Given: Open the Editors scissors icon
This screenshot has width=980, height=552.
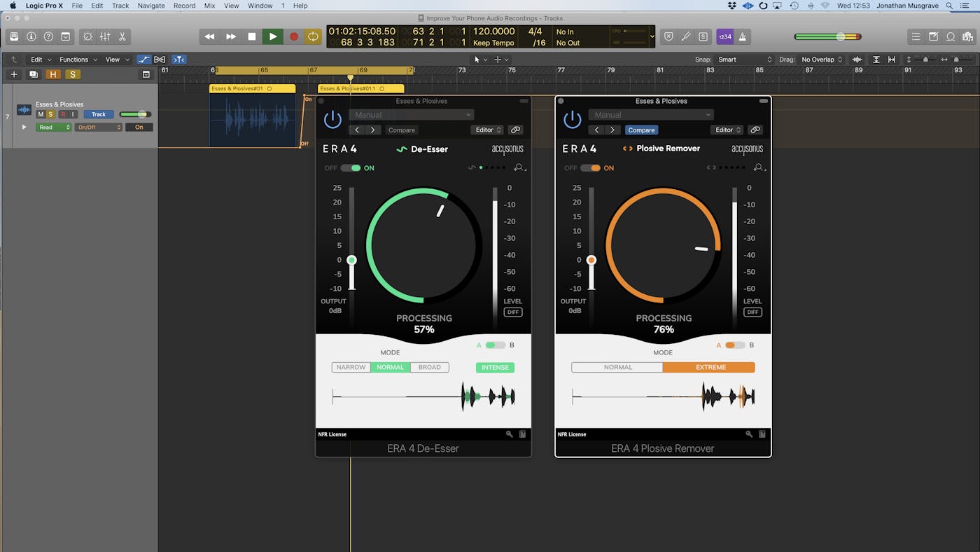Looking at the screenshot, I should (122, 36).
